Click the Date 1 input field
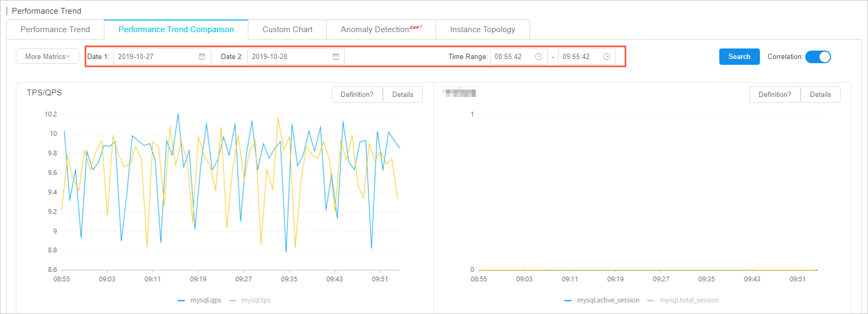 click(156, 57)
